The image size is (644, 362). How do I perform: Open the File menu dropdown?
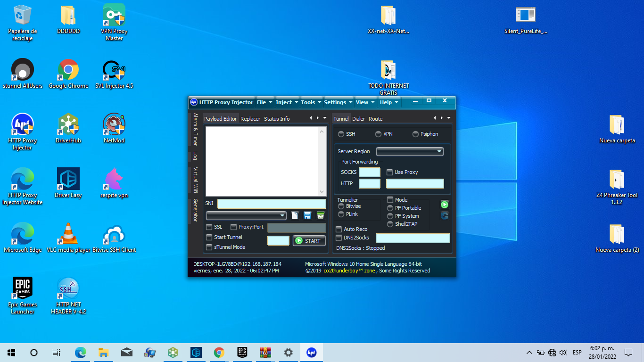pos(264,102)
